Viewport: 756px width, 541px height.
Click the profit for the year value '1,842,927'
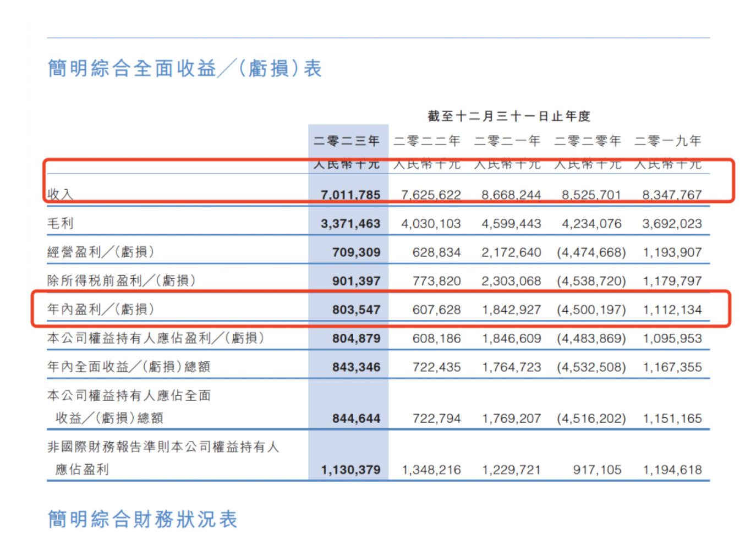(512, 310)
